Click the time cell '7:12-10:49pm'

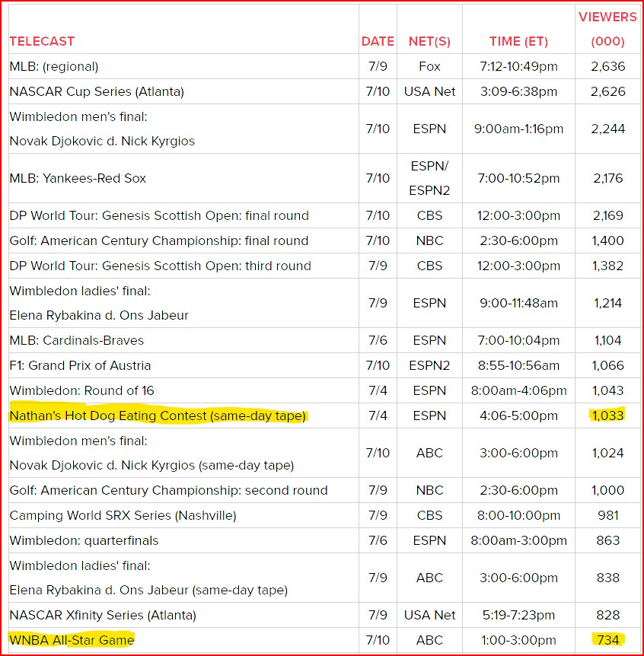518,66
